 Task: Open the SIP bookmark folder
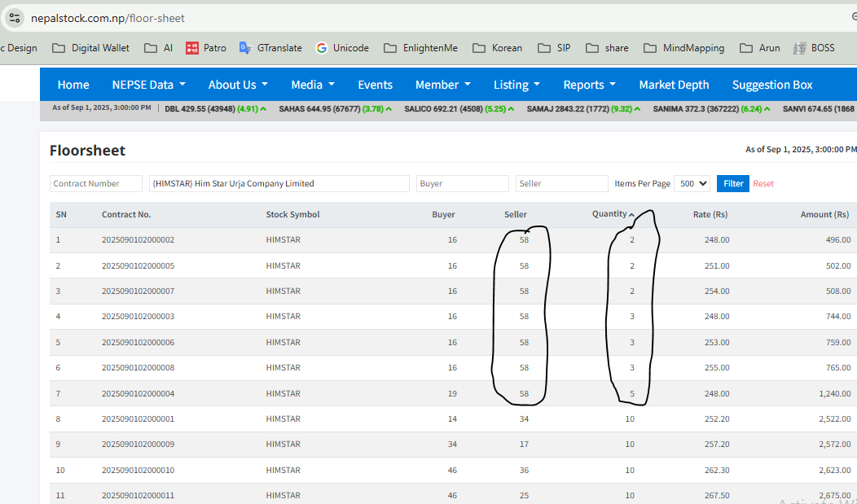point(554,48)
